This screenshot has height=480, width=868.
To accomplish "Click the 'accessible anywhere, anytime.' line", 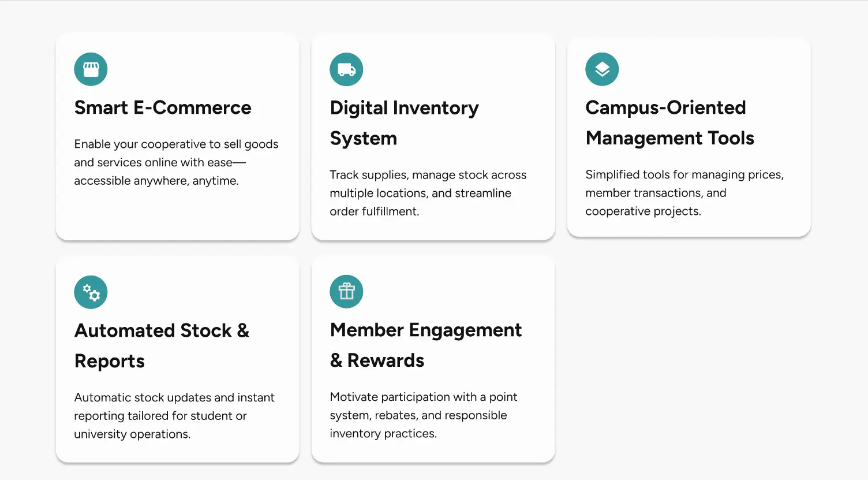I will pos(156,181).
